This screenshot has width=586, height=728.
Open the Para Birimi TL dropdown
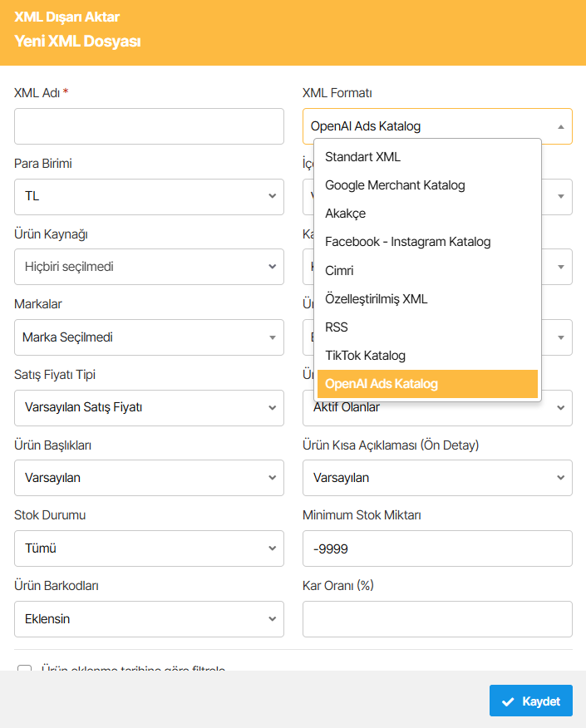click(x=149, y=197)
